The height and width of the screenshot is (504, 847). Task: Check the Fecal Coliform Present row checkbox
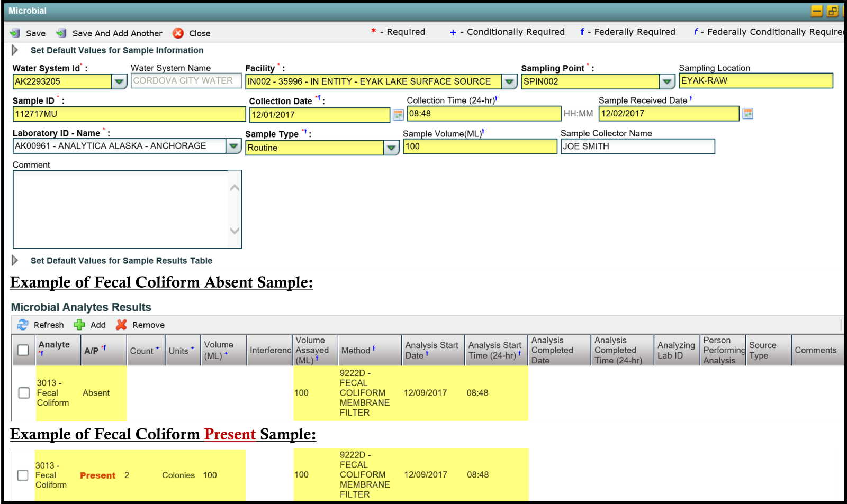(x=23, y=475)
